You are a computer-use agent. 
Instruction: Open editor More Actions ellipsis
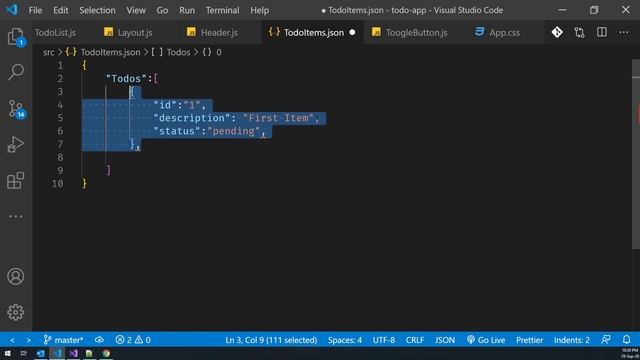point(624,32)
